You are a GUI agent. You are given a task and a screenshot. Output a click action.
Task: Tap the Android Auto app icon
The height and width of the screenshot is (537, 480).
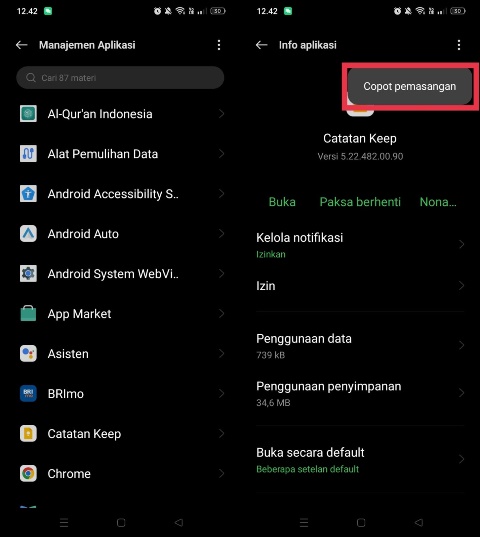click(x=28, y=234)
